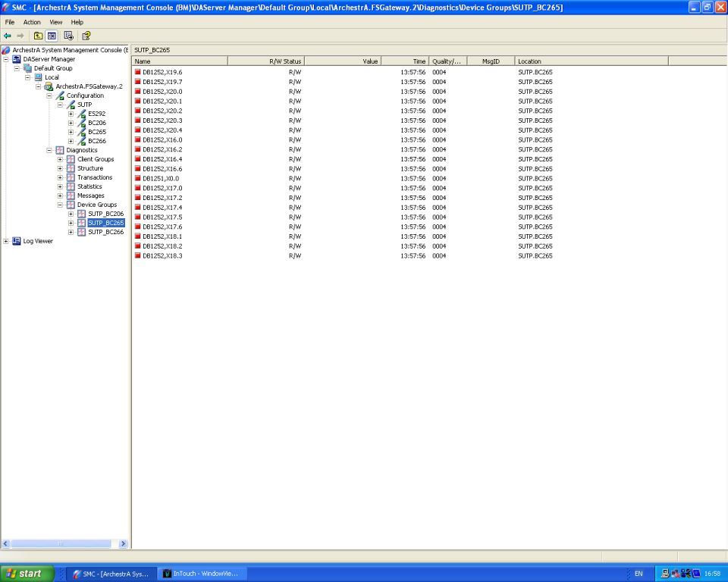The width and height of the screenshot is (728, 582).
Task: Click the Back arrow toolbar icon
Action: pyautogui.click(x=8, y=36)
